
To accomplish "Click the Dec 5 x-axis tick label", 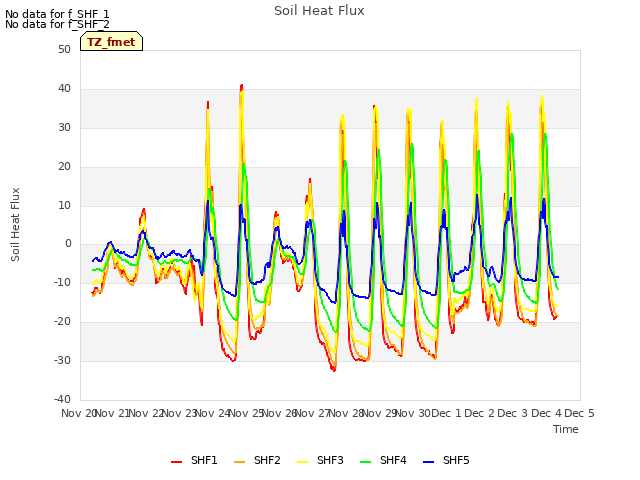I will (579, 413).
